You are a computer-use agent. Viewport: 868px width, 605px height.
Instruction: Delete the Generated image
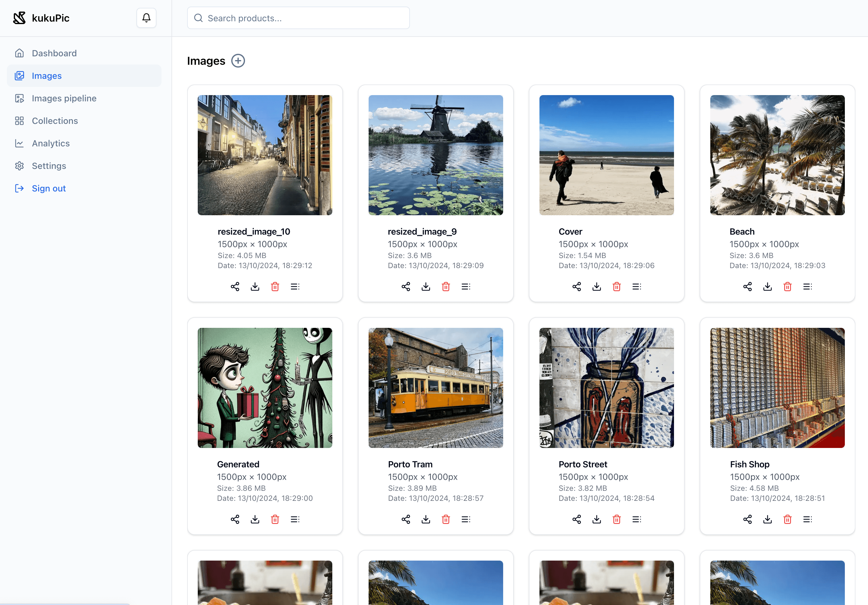point(275,520)
